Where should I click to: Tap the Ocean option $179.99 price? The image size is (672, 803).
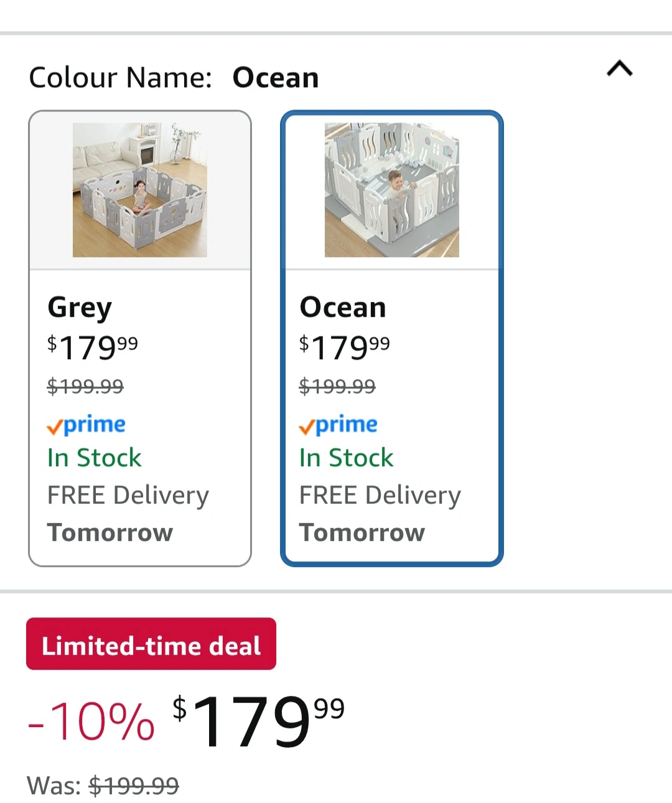tap(345, 347)
